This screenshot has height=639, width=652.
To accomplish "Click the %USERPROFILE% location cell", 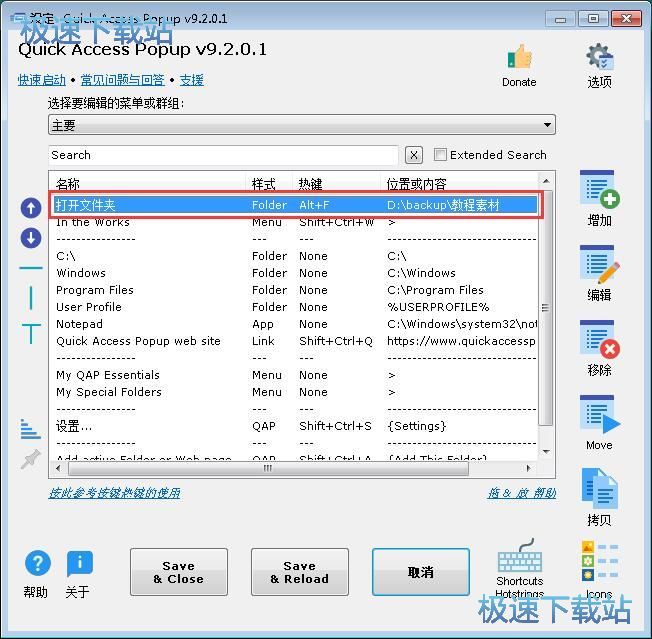I will pyautogui.click(x=438, y=307).
